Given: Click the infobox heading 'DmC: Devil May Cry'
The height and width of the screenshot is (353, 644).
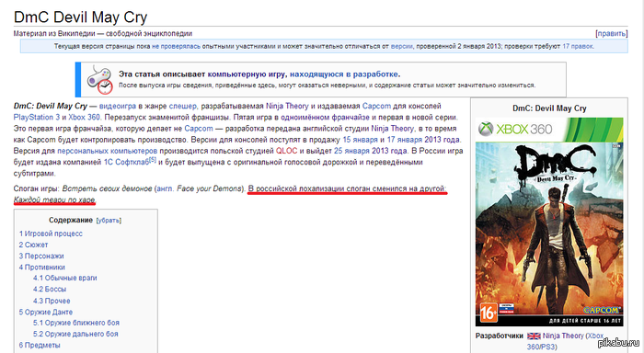Looking at the screenshot, I should pos(549,108).
